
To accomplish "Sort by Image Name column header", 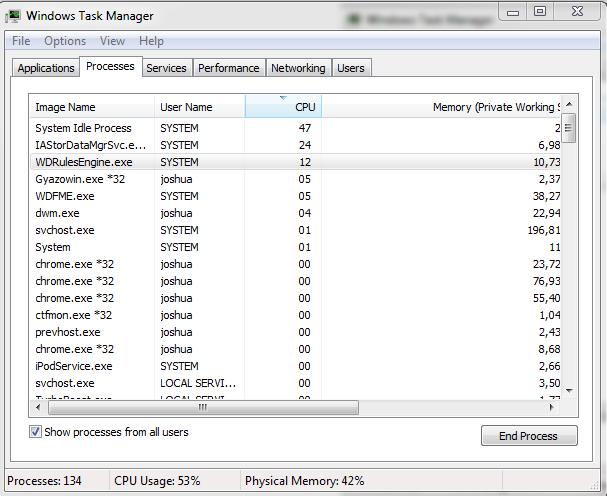I will pyautogui.click(x=92, y=106).
